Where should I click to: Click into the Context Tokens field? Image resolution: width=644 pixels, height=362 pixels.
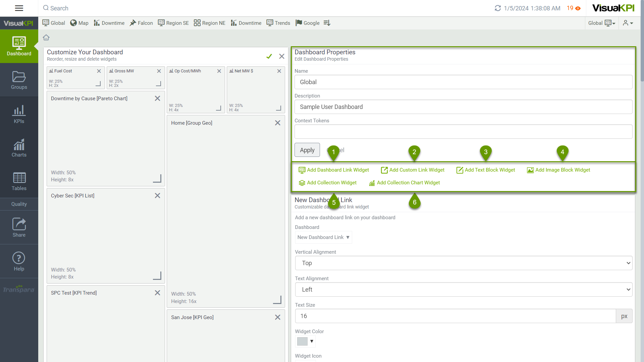[x=463, y=132]
